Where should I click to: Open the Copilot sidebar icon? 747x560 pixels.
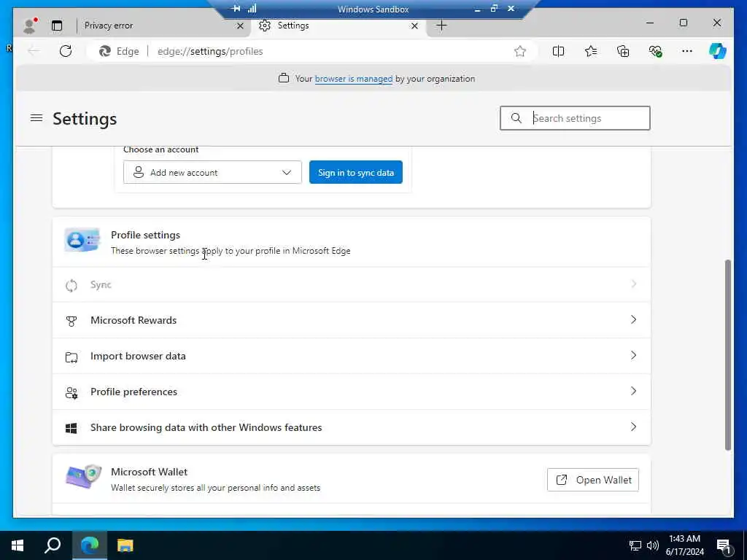pos(718,51)
